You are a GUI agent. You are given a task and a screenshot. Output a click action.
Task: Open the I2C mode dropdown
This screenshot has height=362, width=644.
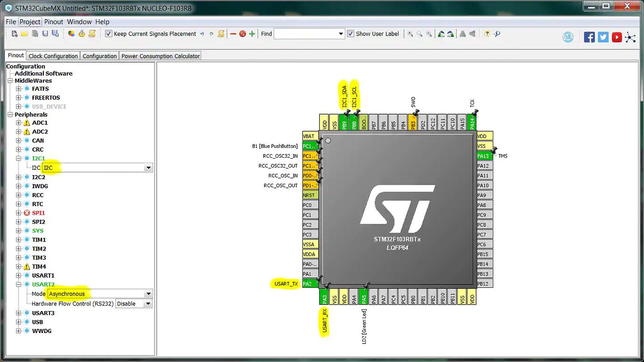click(x=148, y=167)
